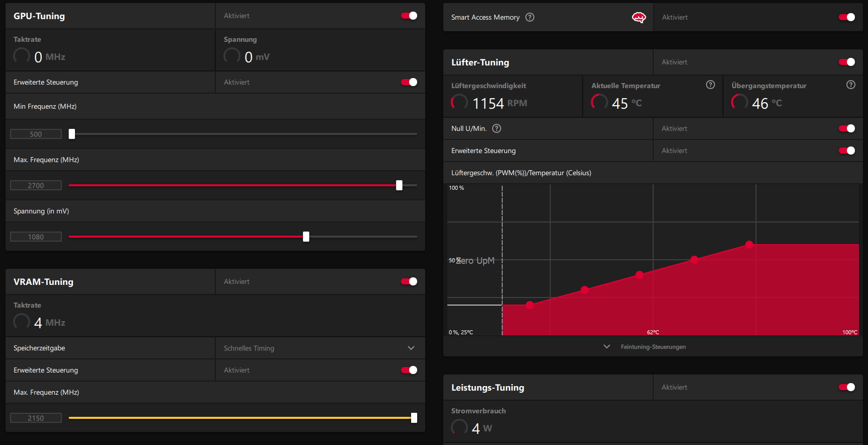Select the second fan curve point

[x=585, y=290]
